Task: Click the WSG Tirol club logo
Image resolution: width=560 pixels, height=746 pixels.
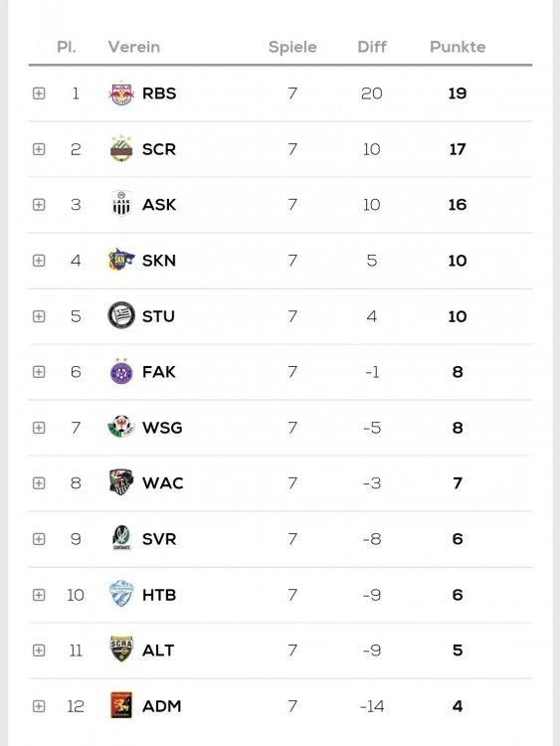Action: [x=121, y=427]
